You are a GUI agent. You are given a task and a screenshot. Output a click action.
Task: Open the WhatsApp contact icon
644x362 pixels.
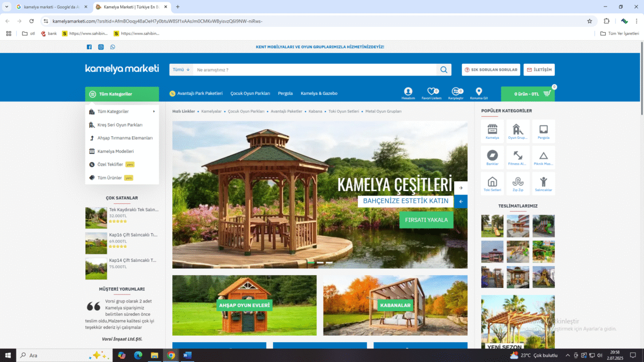113,47
